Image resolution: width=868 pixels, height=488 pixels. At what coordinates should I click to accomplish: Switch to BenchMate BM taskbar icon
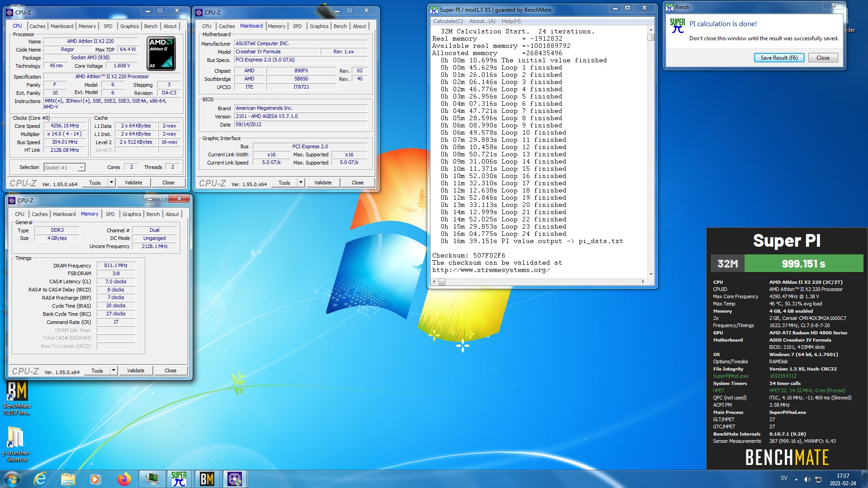coord(207,479)
